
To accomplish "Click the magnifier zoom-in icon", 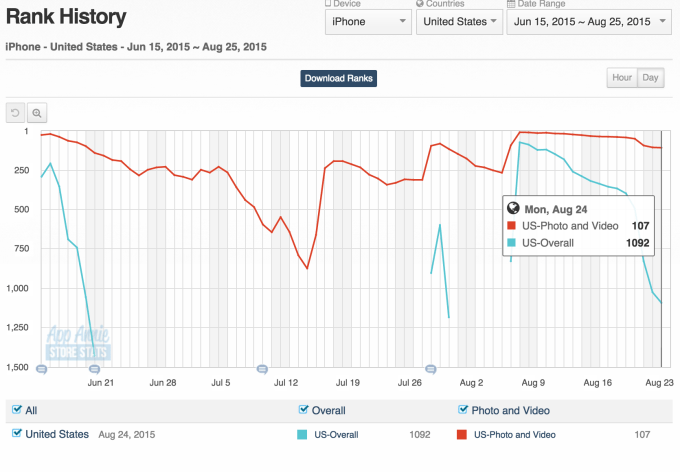I will click(x=37, y=113).
